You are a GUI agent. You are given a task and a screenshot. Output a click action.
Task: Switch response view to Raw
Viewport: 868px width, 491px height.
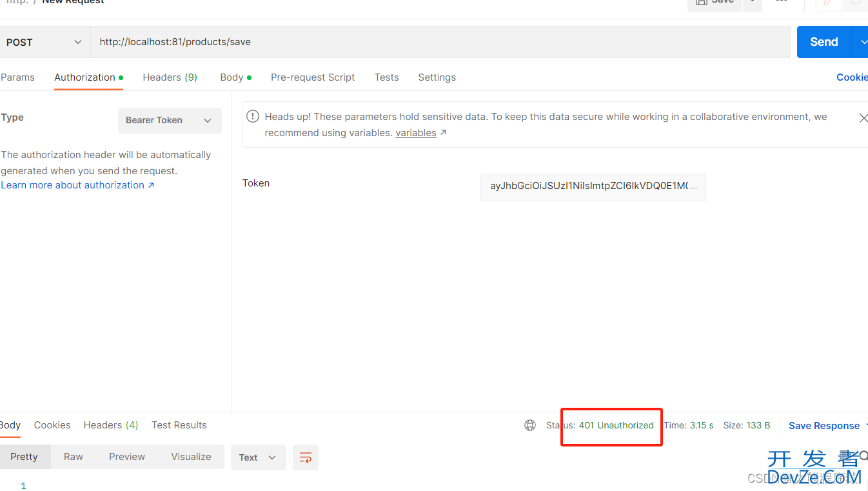[74, 457]
